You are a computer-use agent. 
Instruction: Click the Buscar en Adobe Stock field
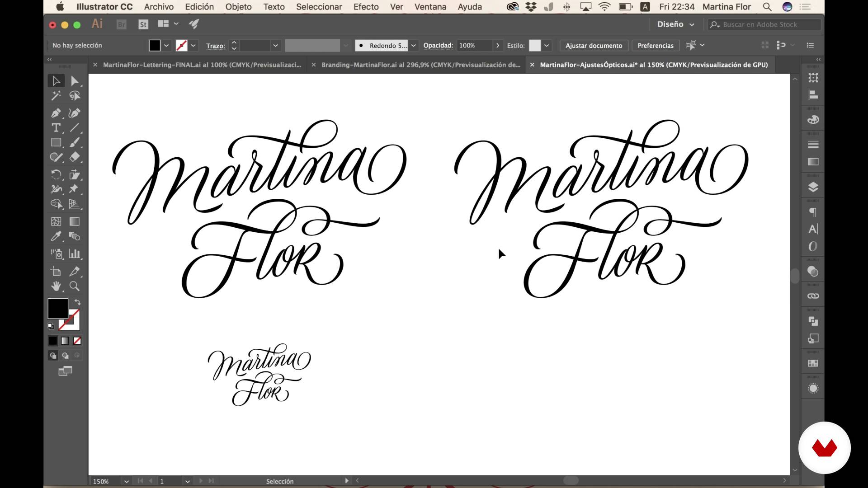click(x=764, y=24)
